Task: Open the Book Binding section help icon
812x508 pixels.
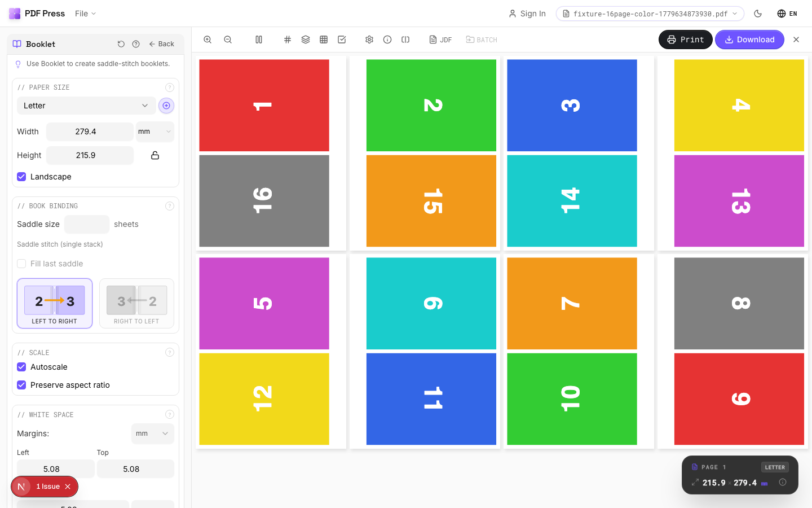Action: (169, 206)
